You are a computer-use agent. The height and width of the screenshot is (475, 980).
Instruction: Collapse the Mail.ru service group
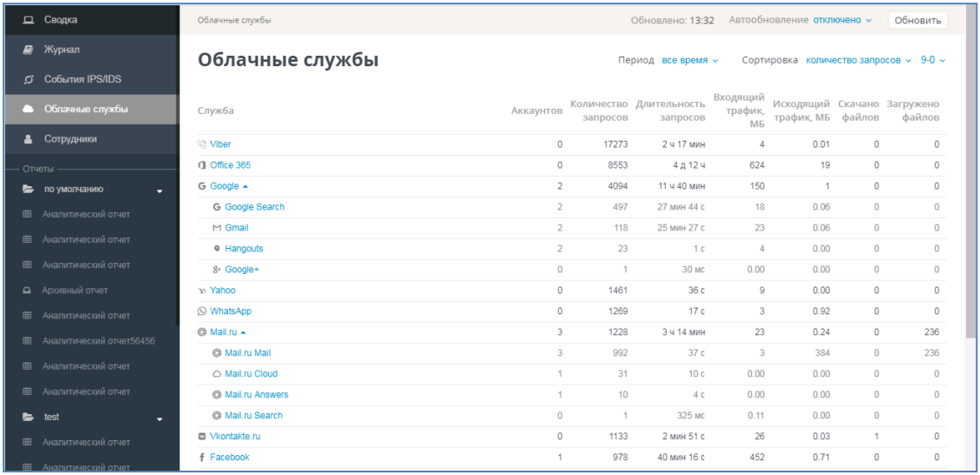(x=243, y=331)
